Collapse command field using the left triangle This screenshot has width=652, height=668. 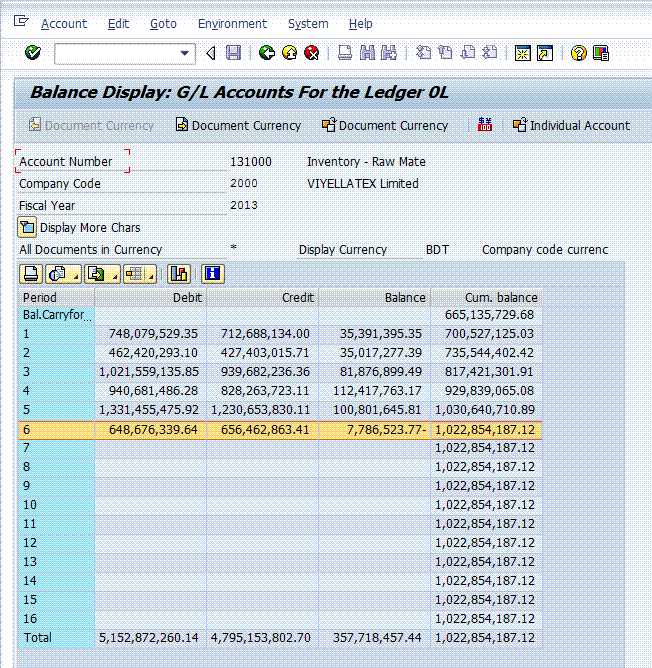click(211, 53)
